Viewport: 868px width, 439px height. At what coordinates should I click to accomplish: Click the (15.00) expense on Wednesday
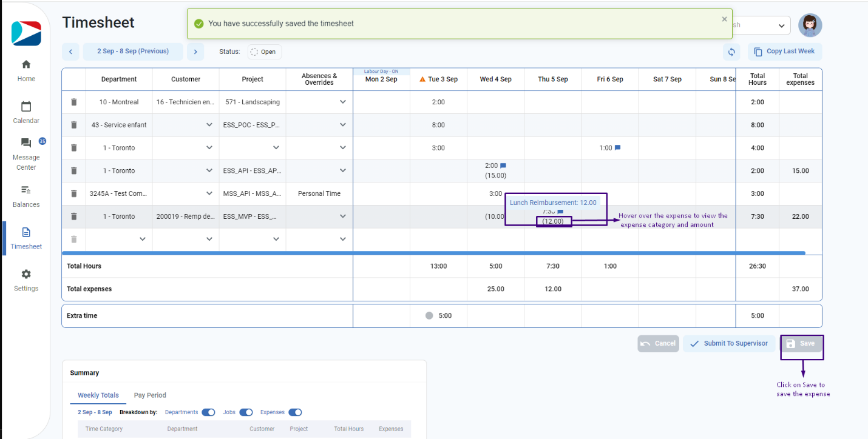click(495, 175)
